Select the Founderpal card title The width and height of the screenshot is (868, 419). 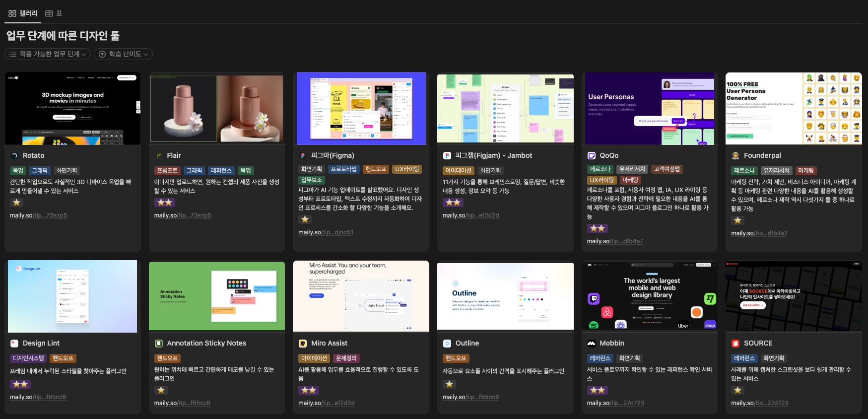coord(762,155)
